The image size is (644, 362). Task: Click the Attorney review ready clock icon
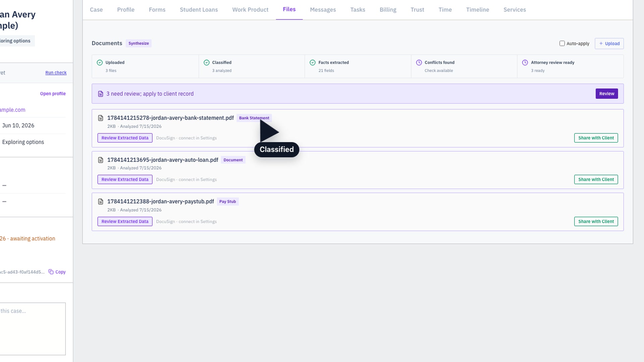[x=525, y=63]
